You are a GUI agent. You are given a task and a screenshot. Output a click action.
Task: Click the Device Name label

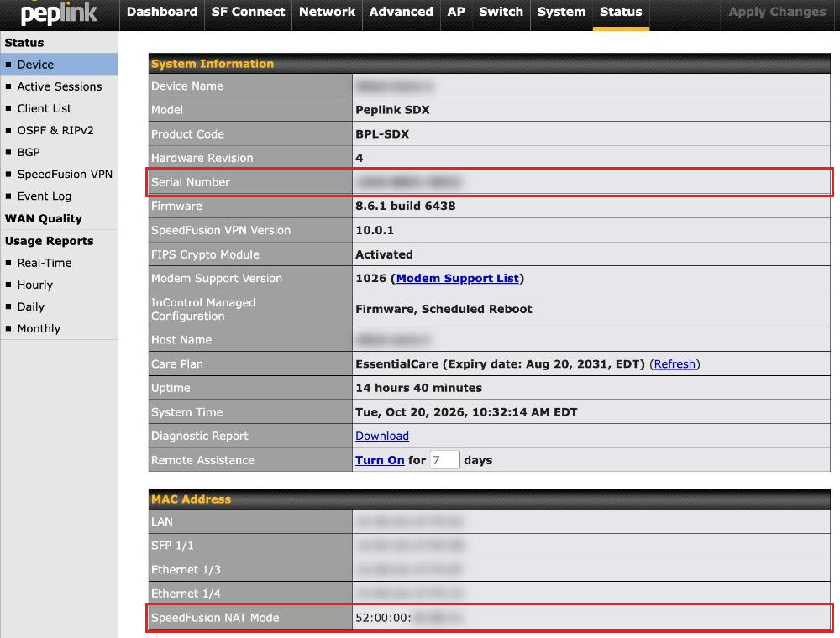[x=187, y=86]
